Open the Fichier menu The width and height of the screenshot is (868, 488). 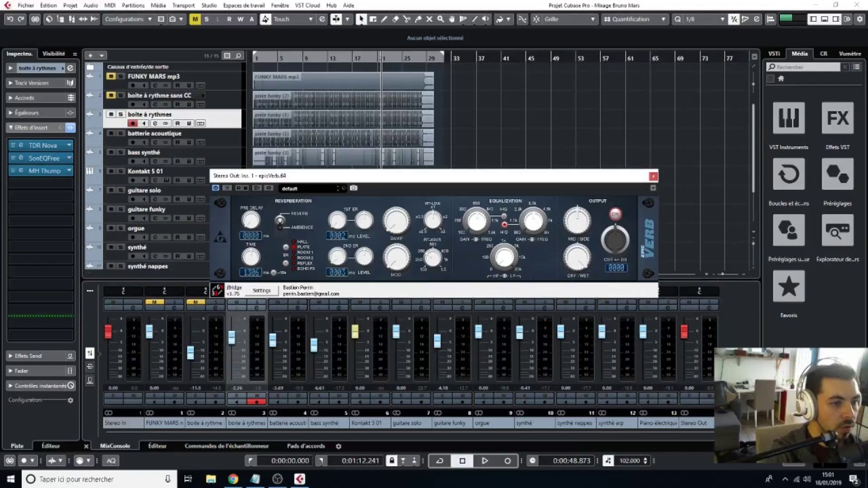[x=26, y=5]
